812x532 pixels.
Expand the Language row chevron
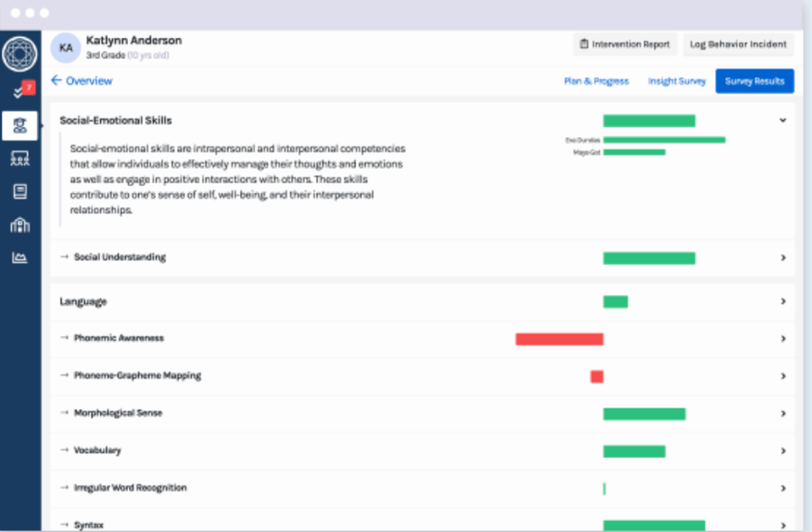782,302
